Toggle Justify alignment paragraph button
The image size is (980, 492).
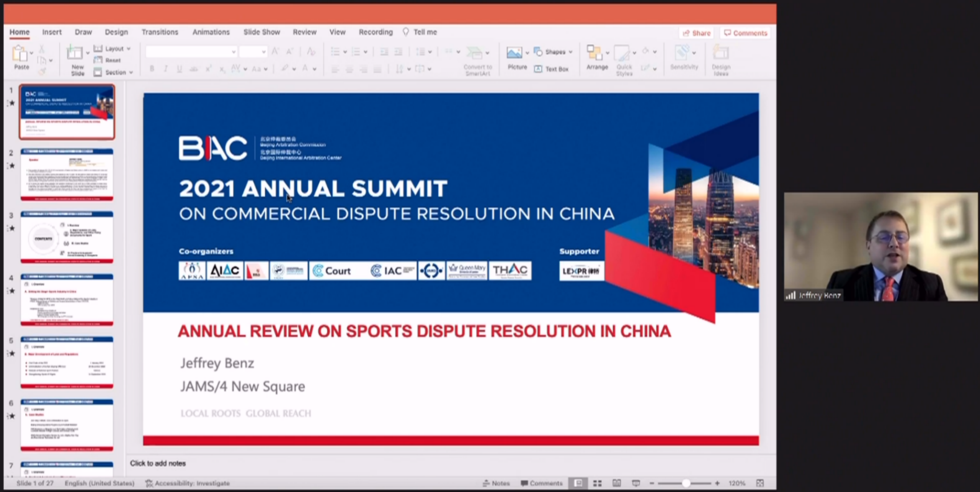377,69
